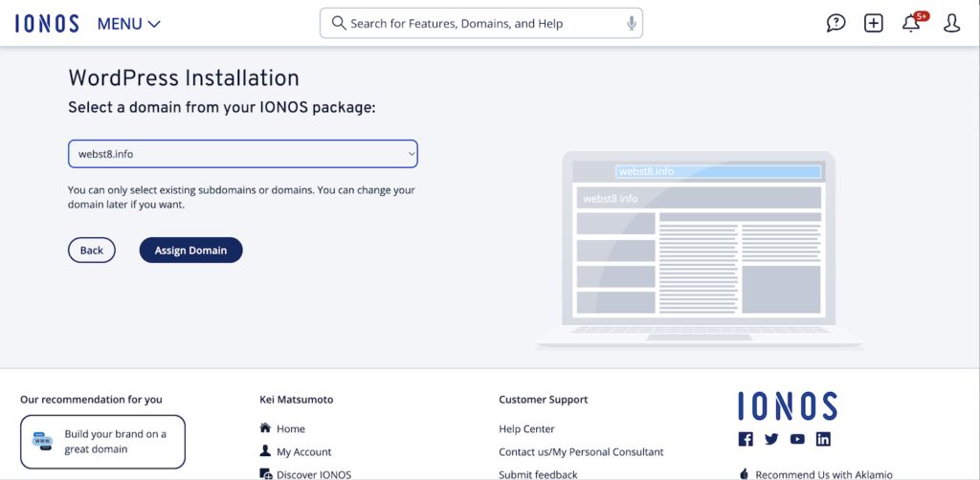This screenshot has width=980, height=480.
Task: Click the laptop preview illustration
Action: click(698, 250)
